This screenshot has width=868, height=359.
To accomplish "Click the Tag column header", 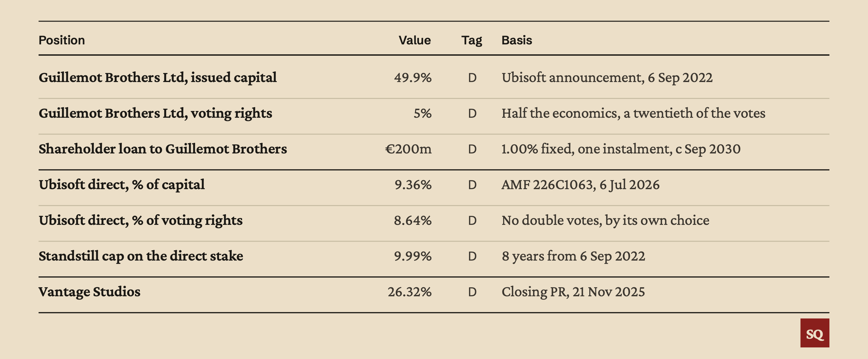I will (471, 41).
